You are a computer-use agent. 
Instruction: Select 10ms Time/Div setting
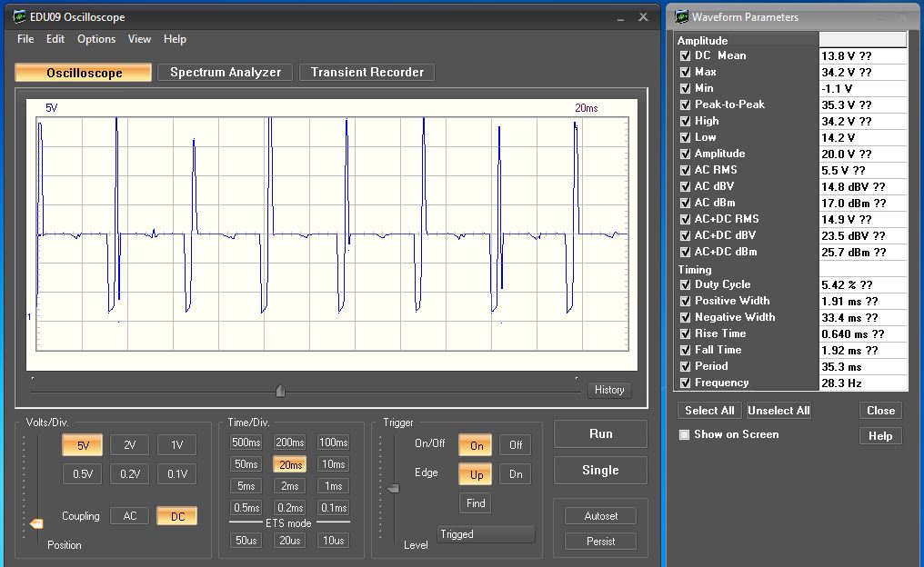333,464
